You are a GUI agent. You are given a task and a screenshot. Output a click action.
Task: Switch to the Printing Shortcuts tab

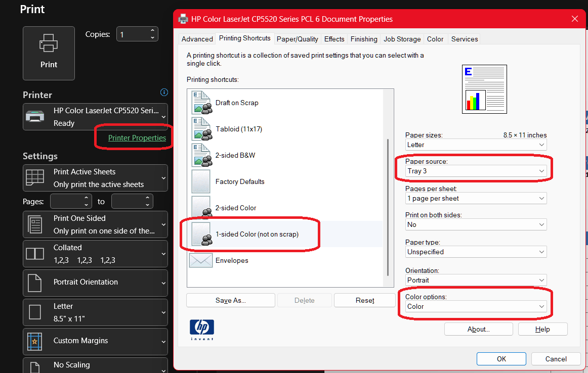[x=244, y=38]
